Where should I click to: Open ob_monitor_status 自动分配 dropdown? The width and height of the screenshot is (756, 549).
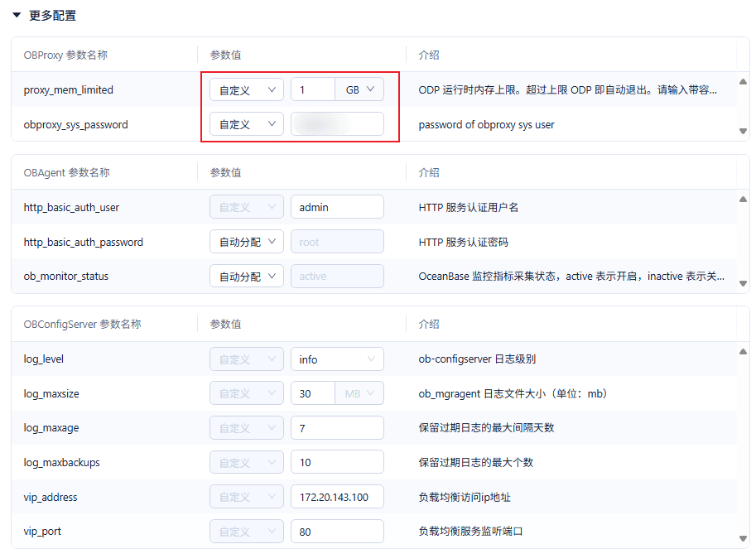point(247,277)
